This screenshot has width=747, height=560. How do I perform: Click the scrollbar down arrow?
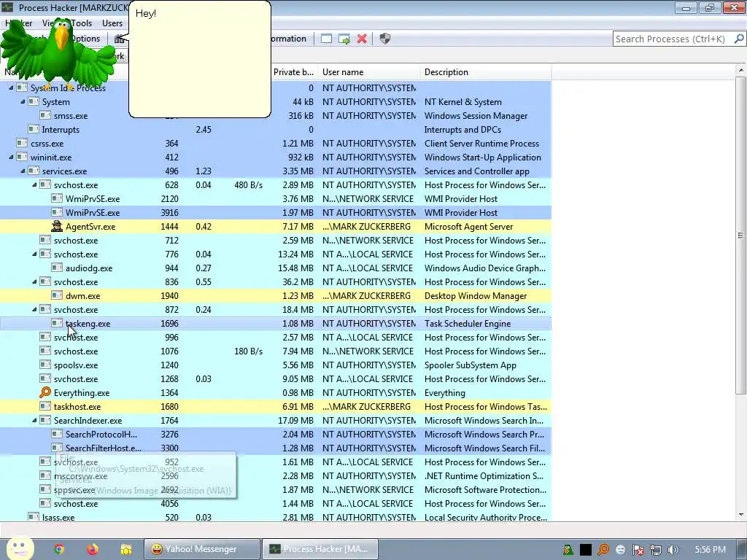(x=740, y=515)
